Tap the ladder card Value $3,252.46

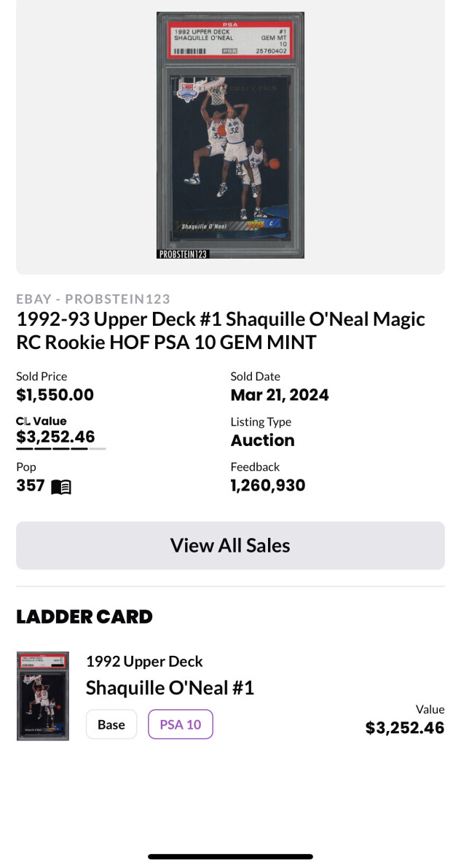tap(404, 727)
